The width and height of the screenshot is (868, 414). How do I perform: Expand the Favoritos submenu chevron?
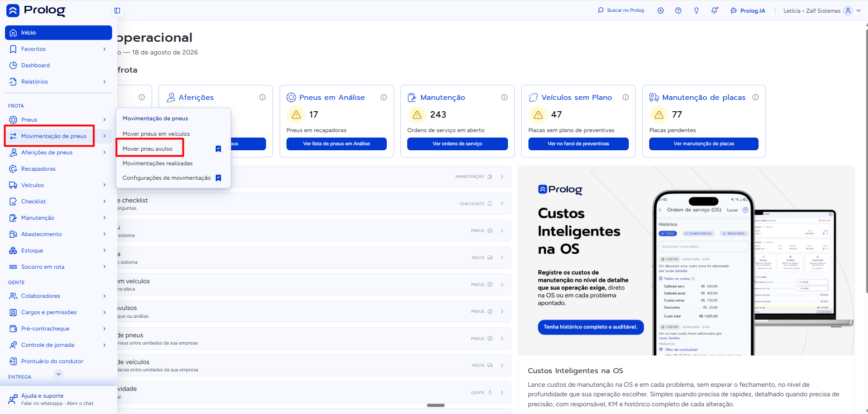point(104,49)
